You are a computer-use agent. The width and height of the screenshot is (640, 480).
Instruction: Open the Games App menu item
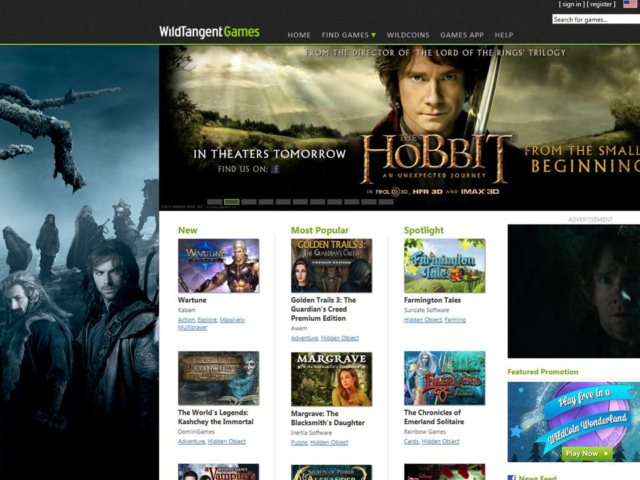coord(462,35)
